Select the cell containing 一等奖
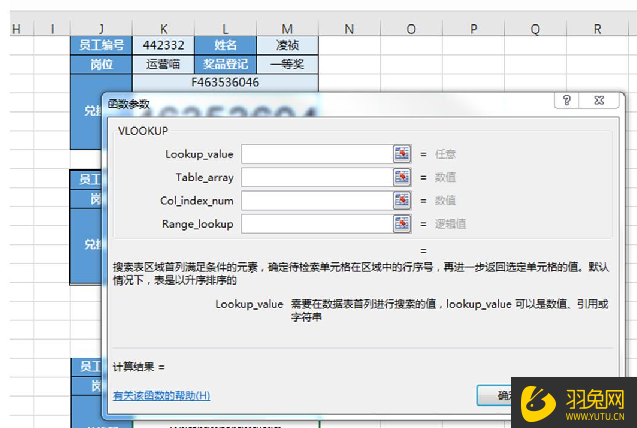 (x=288, y=64)
